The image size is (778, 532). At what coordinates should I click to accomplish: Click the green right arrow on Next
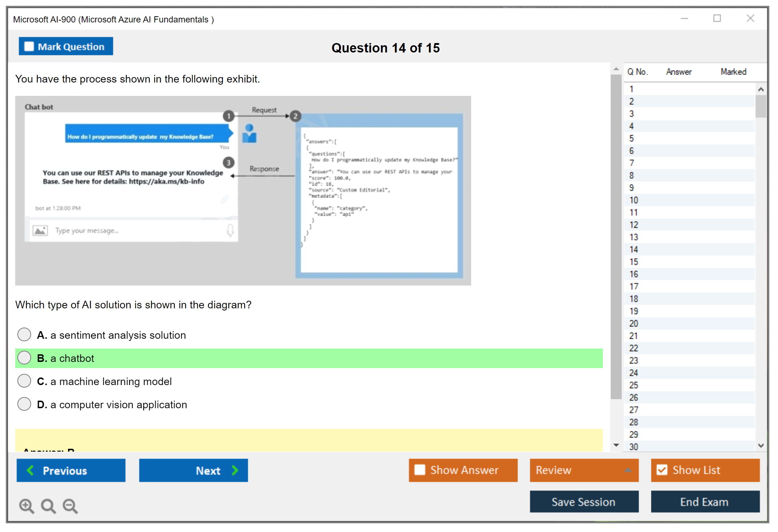235,470
